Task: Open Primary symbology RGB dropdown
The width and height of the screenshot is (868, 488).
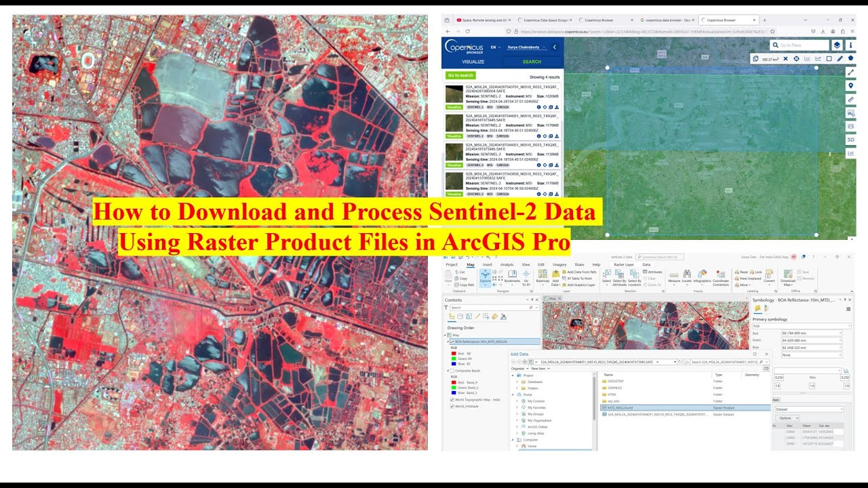Action: tap(802, 326)
